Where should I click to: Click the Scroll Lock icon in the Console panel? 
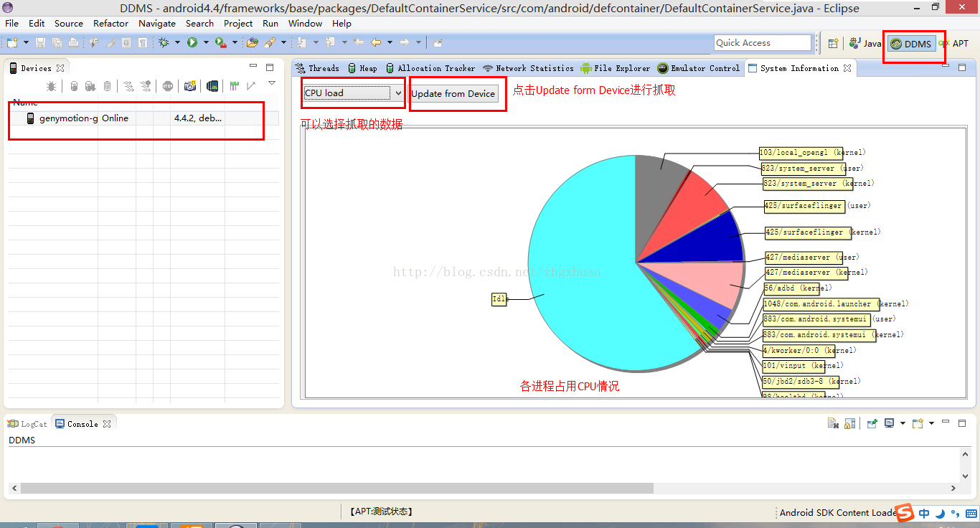[x=849, y=423]
